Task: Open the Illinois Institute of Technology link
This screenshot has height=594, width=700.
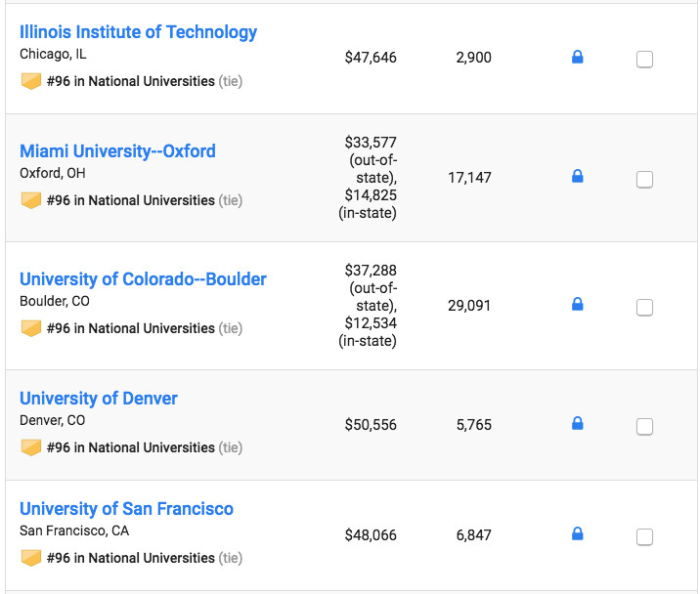Action: point(138,32)
